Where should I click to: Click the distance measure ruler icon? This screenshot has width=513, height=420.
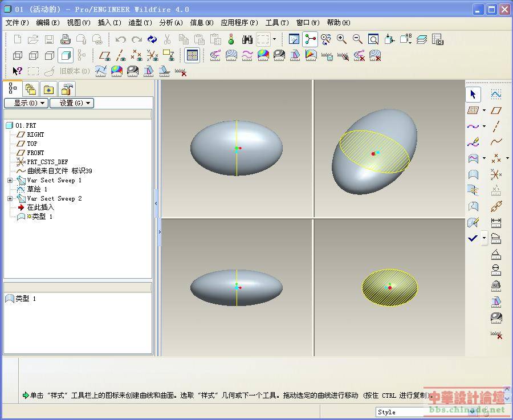[x=496, y=223]
